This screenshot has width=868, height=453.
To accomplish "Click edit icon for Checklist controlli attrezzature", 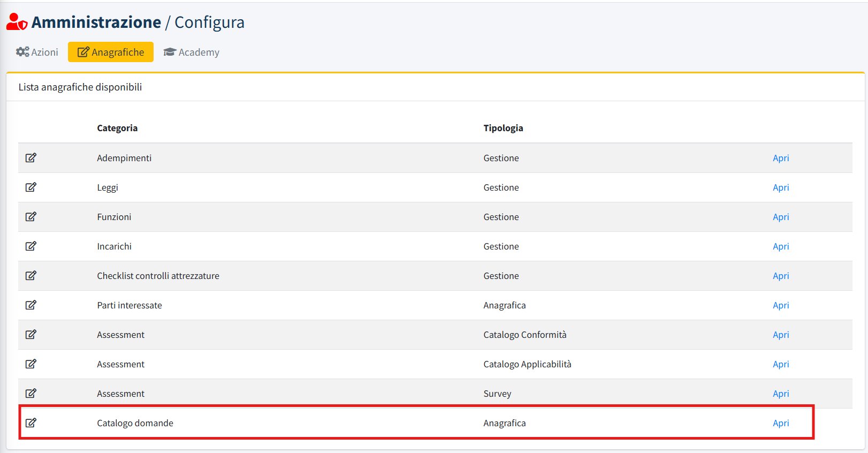I will pyautogui.click(x=31, y=276).
